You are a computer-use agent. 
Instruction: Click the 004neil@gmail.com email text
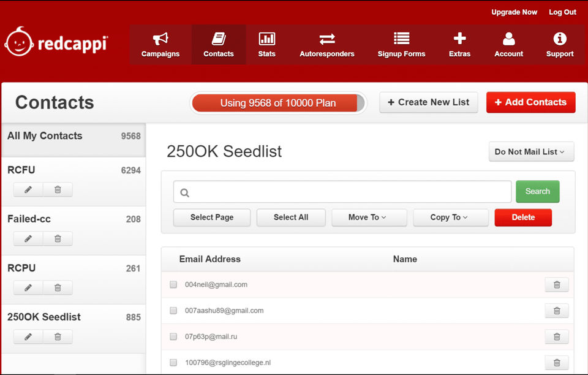click(x=216, y=285)
